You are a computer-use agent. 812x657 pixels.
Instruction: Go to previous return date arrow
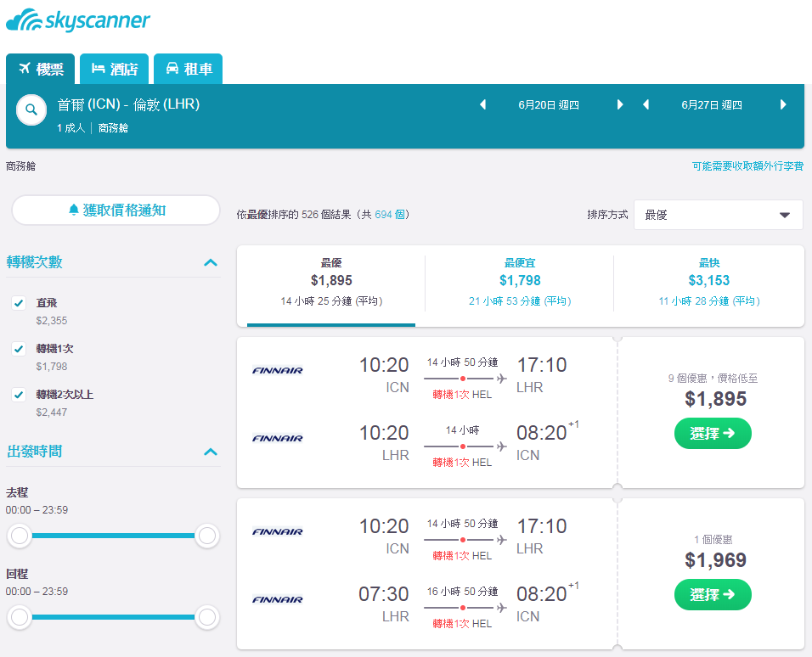pyautogui.click(x=646, y=104)
